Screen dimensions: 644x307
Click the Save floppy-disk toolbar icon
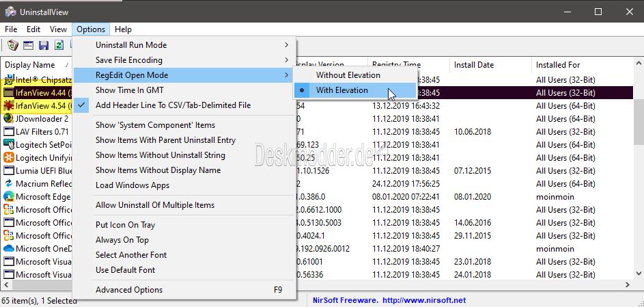pyautogui.click(x=44, y=45)
